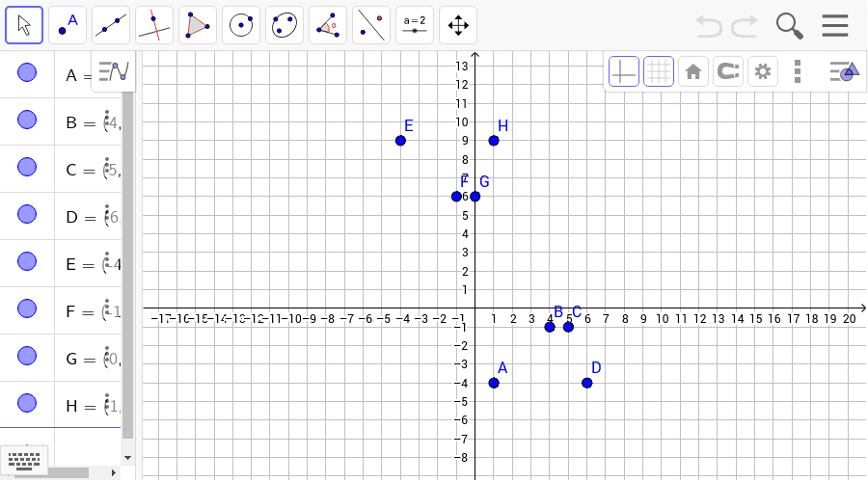Open graphics settings gear
The height and width of the screenshot is (482, 868).
coord(763,71)
